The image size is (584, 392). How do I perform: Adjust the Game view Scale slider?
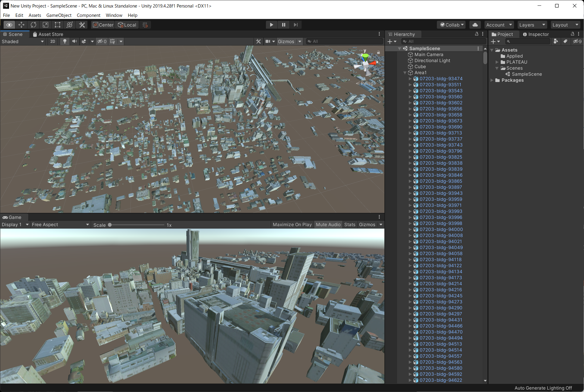coord(110,225)
